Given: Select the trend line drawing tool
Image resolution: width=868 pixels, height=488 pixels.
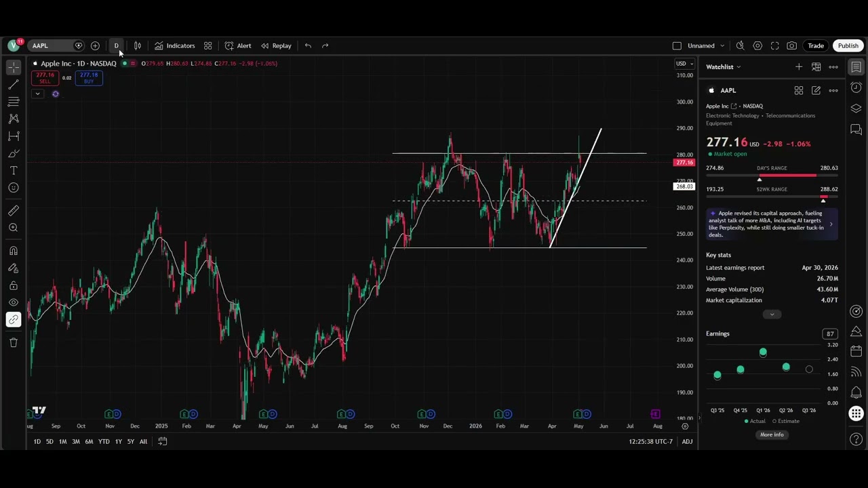Looking at the screenshot, I should click(14, 84).
